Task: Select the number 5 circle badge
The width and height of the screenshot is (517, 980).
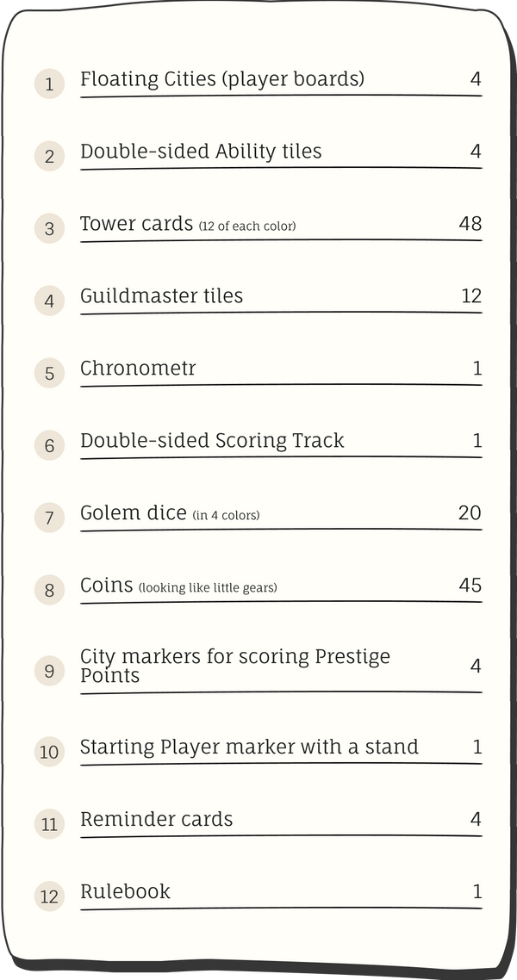Action: pos(49,373)
